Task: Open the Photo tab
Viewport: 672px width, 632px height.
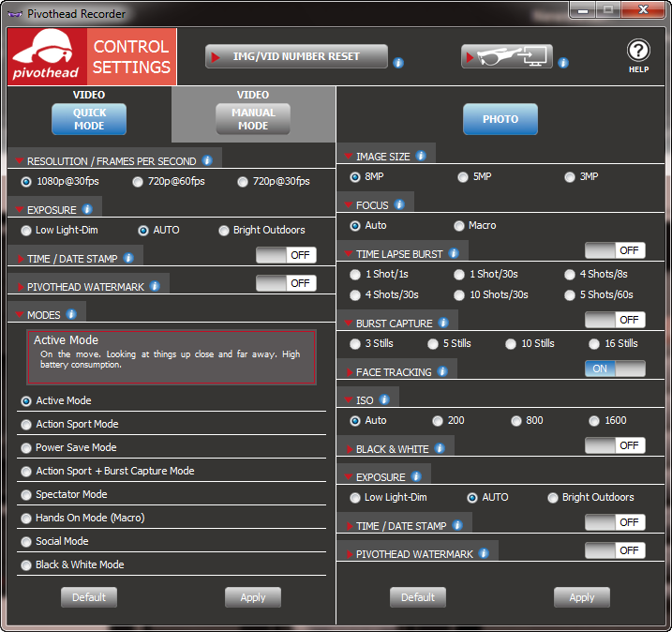Action: (x=500, y=119)
